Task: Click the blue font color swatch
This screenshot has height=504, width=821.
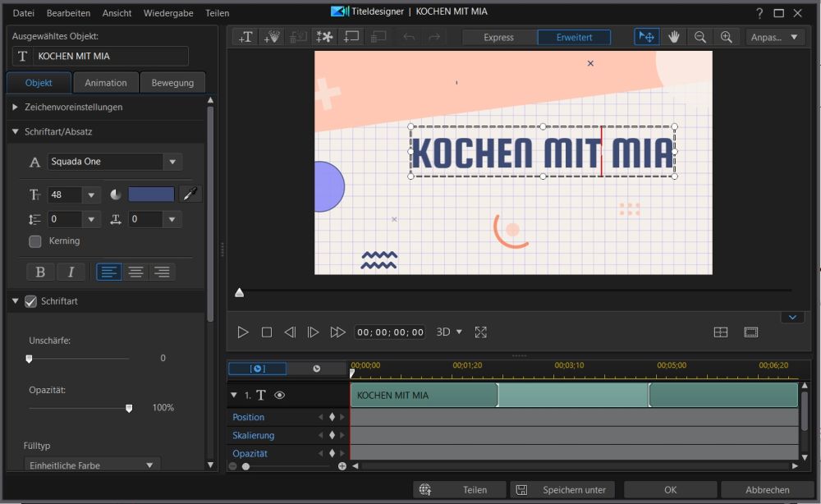Action: tap(151, 195)
